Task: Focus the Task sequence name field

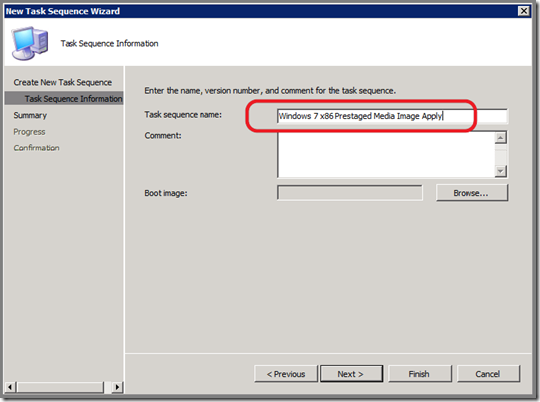Action: click(x=392, y=116)
